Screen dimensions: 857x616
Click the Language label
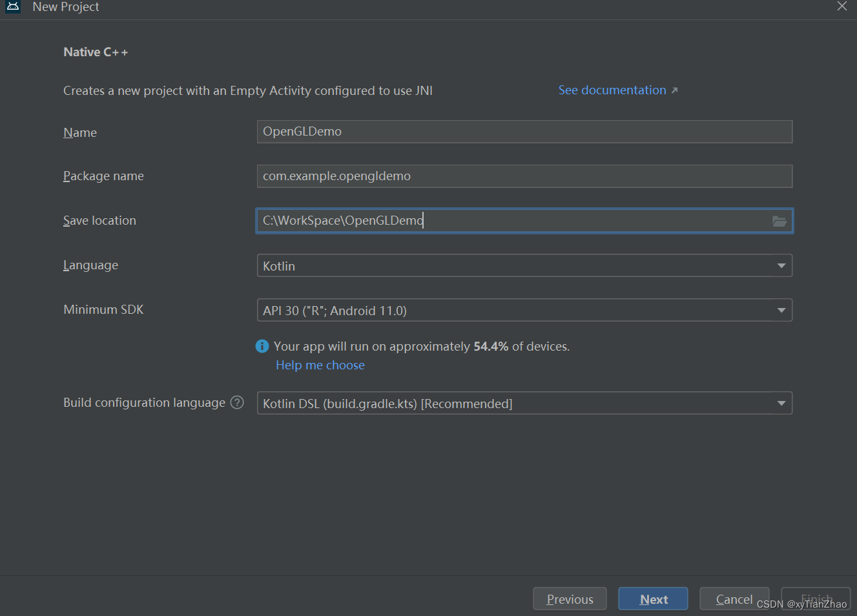point(90,265)
